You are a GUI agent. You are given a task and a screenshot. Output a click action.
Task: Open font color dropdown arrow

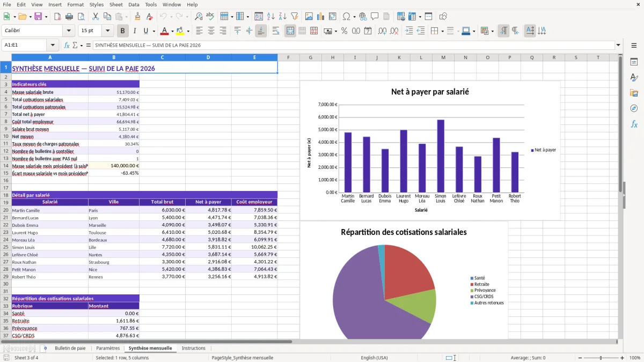point(172,31)
